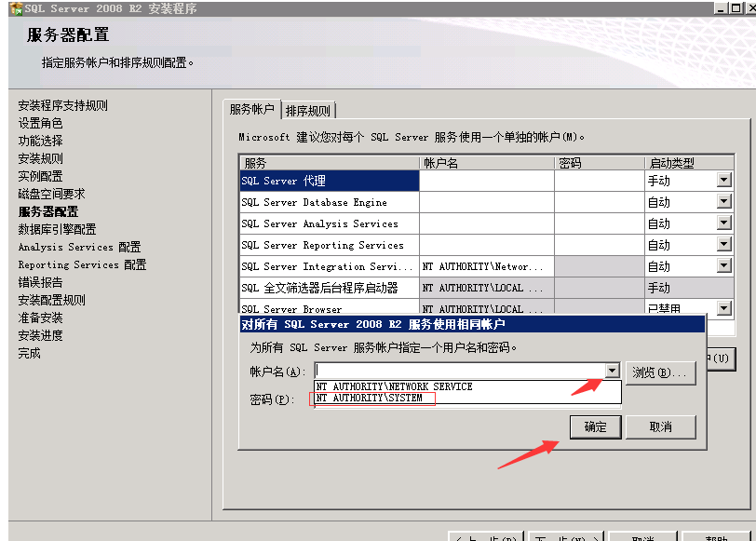Image resolution: width=756 pixels, height=541 pixels.
Task: Open startup type dropdown for SQL Server Reporting Services
Action: click(723, 245)
